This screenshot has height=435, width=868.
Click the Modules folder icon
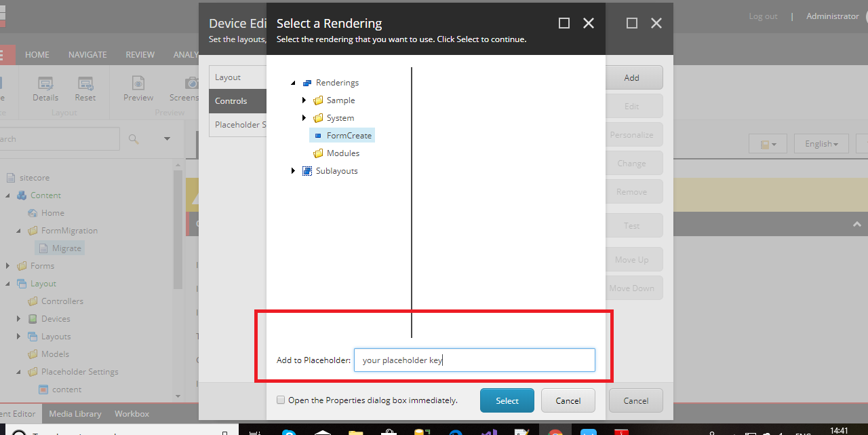(317, 153)
